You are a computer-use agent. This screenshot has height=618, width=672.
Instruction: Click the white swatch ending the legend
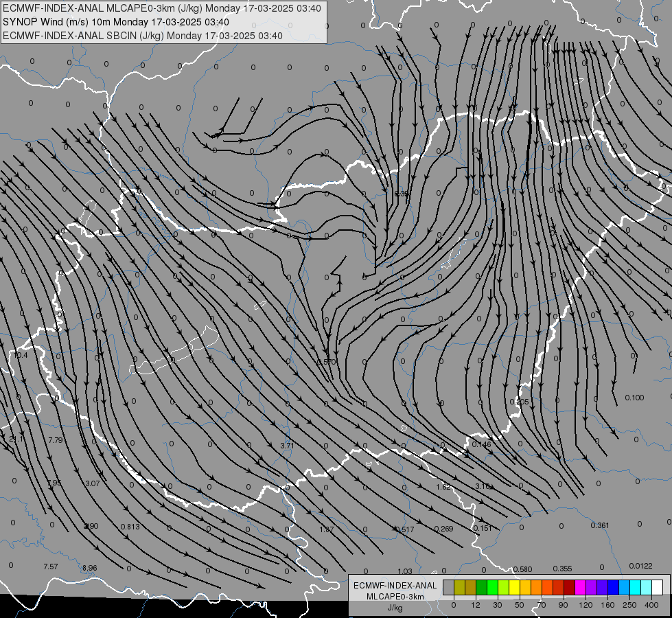pos(658,587)
